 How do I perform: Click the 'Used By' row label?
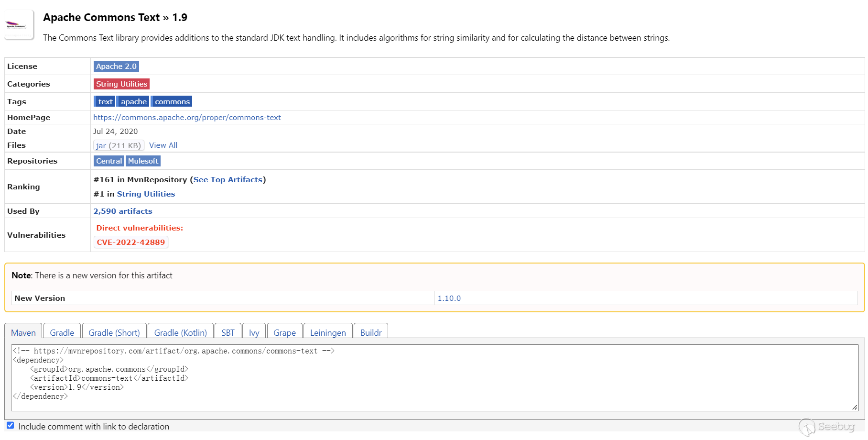(23, 211)
